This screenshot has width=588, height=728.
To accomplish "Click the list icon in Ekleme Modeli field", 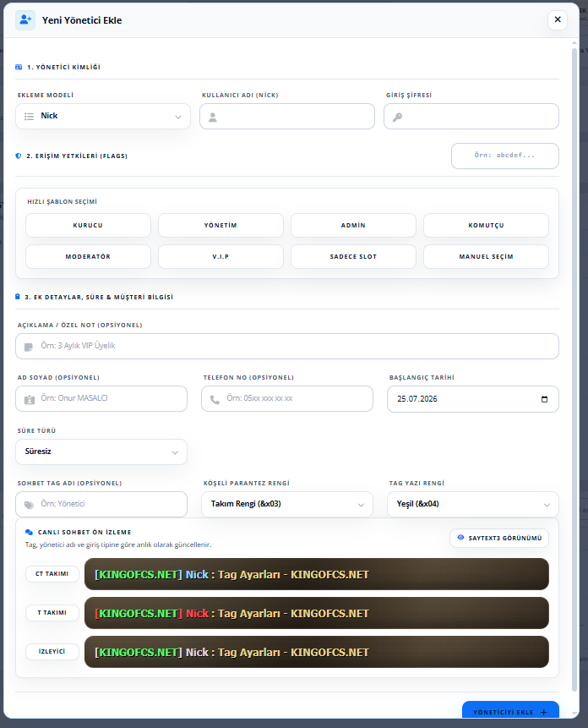I will 30,117.
